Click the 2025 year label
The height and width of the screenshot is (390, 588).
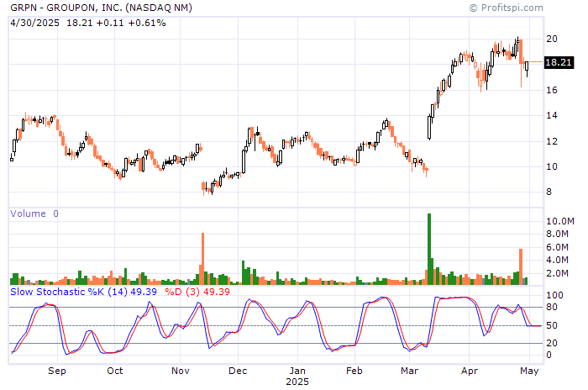(297, 382)
